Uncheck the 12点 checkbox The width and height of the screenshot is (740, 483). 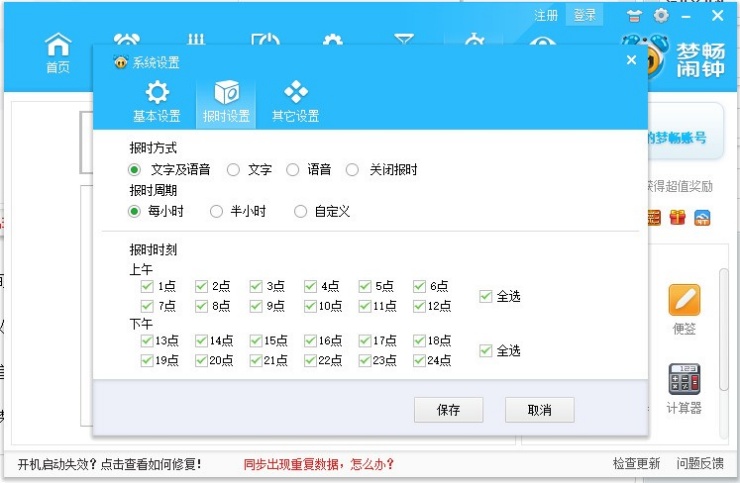[420, 306]
